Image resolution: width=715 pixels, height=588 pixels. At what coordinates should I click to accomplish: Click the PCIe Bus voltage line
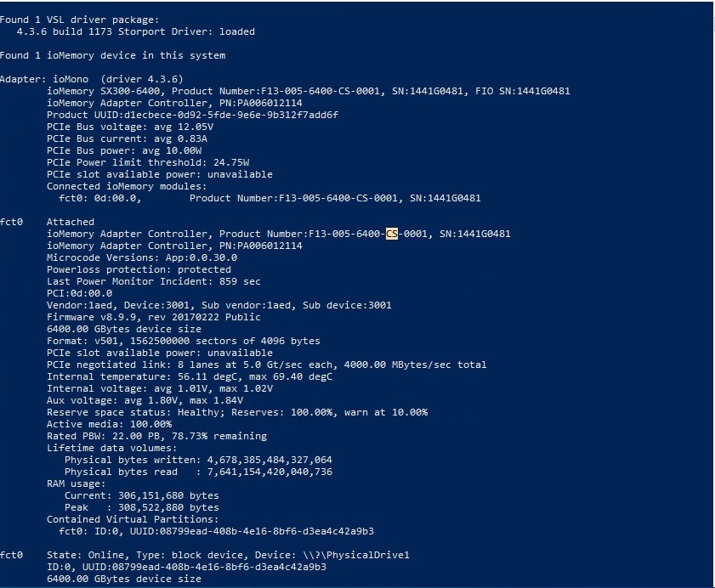point(130,127)
